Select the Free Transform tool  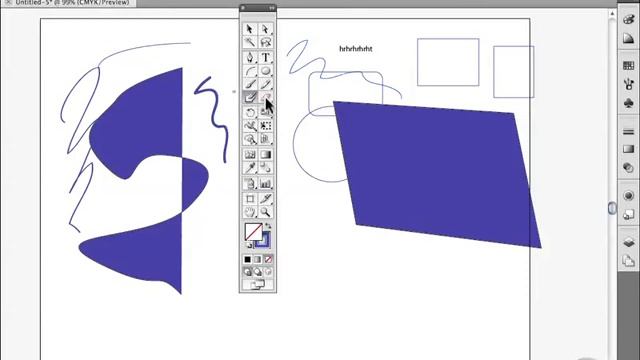(265, 126)
